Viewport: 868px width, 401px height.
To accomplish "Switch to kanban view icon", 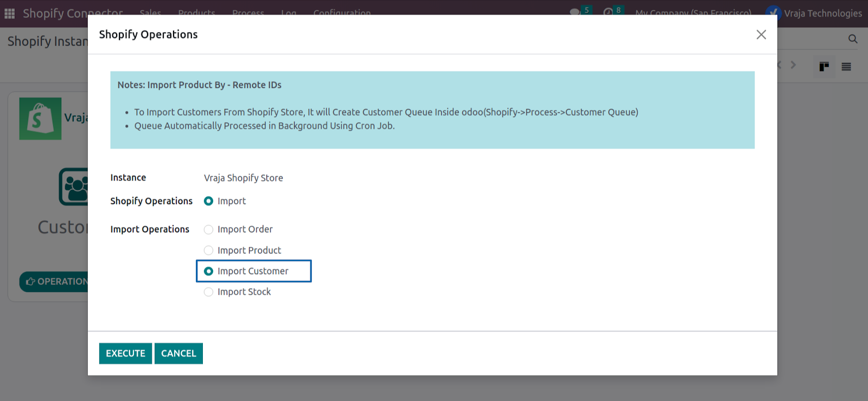I will pyautogui.click(x=824, y=67).
